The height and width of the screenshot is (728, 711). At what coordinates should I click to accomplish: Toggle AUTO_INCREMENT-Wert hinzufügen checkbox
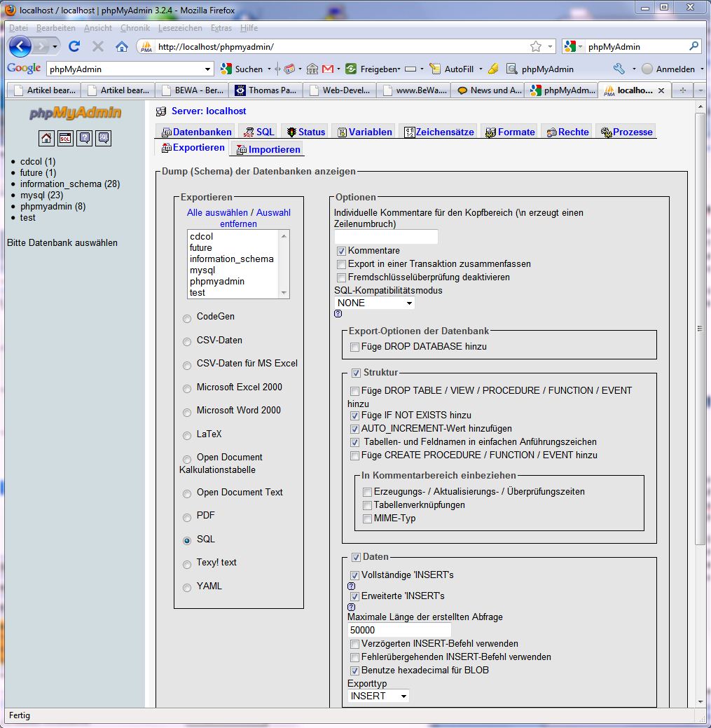click(354, 429)
